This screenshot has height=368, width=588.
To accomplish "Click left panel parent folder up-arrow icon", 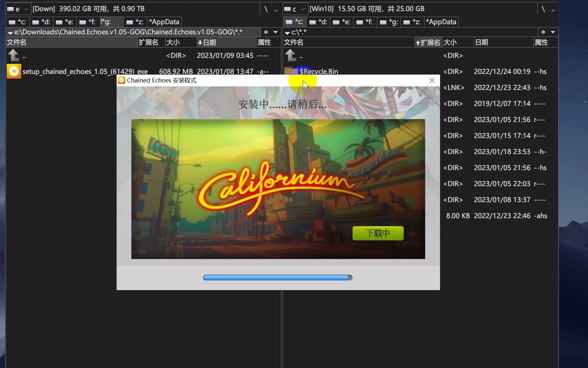I will [14, 55].
